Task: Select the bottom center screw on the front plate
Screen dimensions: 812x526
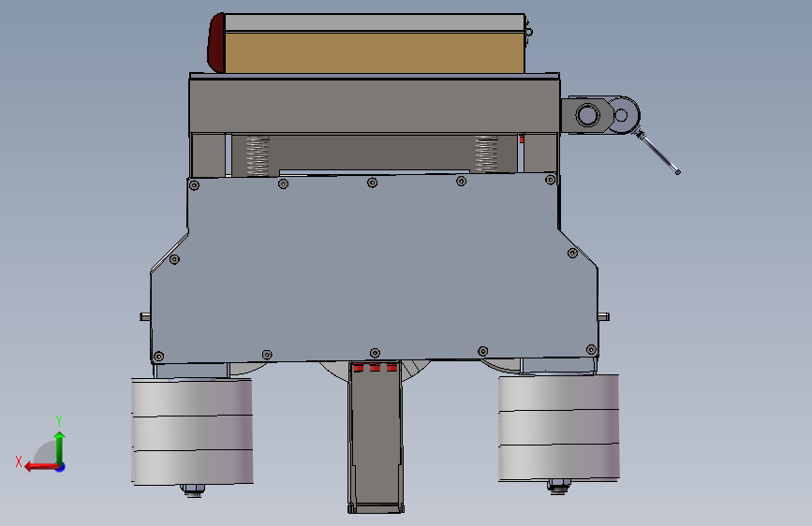Action: 375,353
